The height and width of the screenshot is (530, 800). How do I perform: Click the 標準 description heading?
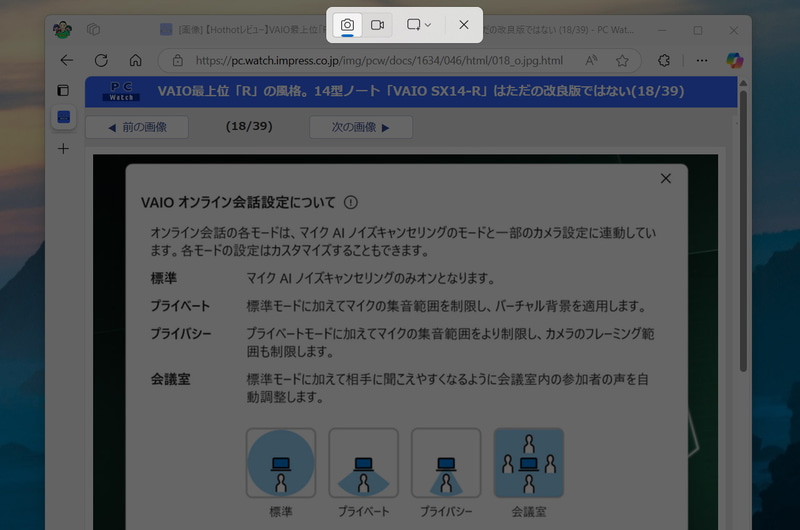click(x=164, y=279)
